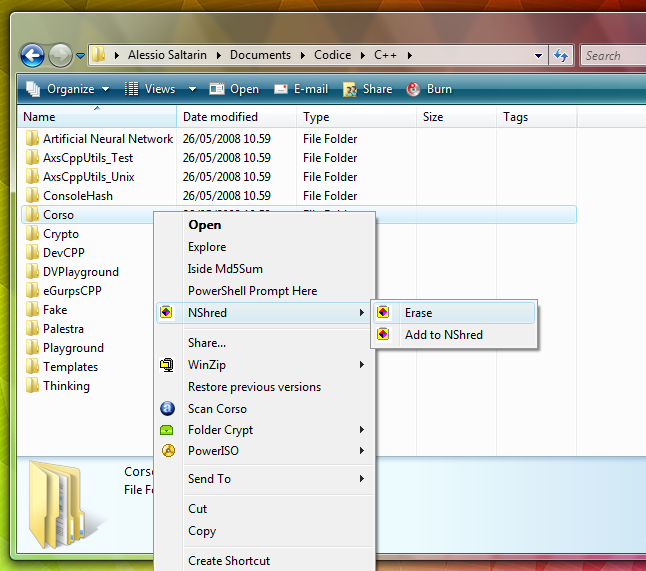This screenshot has width=646, height=571.
Task: Refresh the folder view
Action: pos(561,55)
